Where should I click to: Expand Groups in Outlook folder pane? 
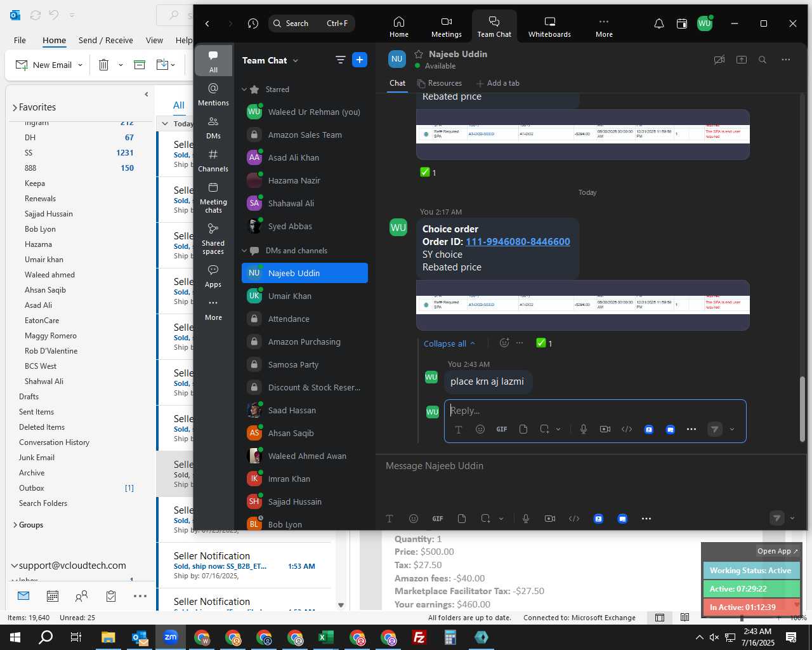[x=15, y=525]
